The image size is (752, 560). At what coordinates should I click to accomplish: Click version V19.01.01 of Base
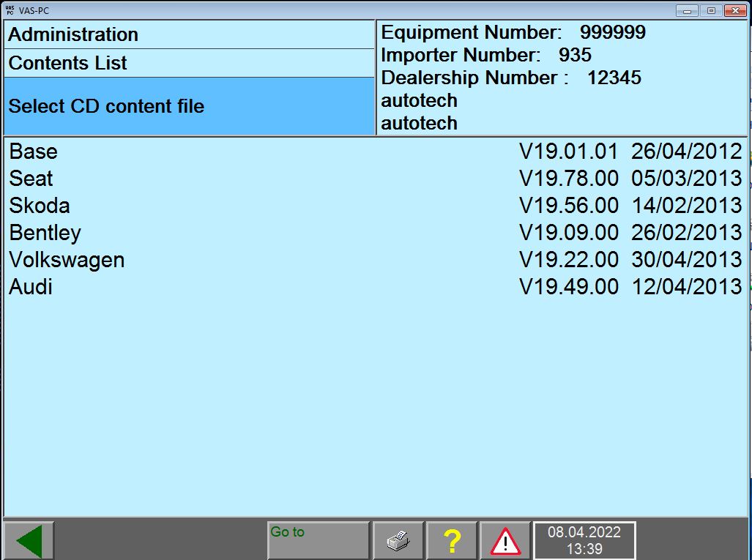[x=569, y=152]
